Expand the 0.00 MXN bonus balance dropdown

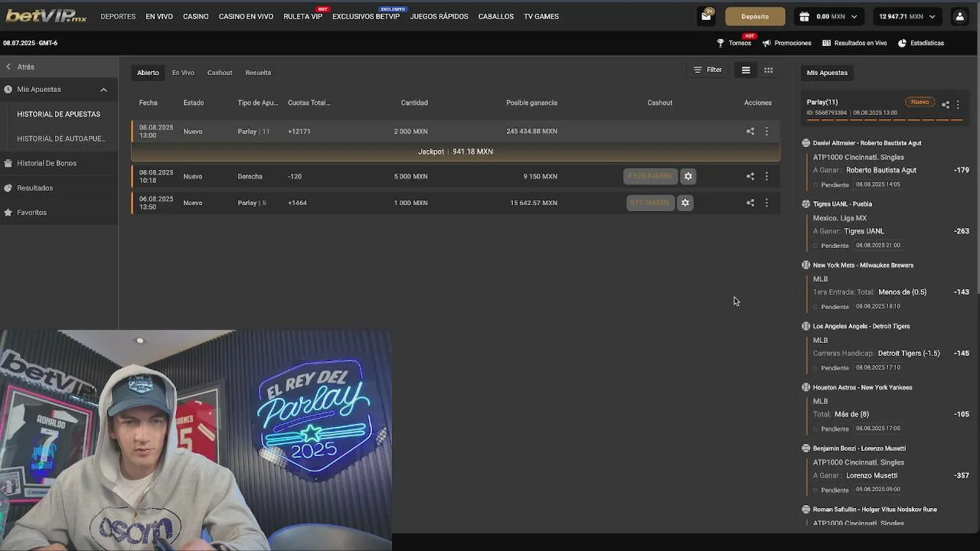coord(854,16)
